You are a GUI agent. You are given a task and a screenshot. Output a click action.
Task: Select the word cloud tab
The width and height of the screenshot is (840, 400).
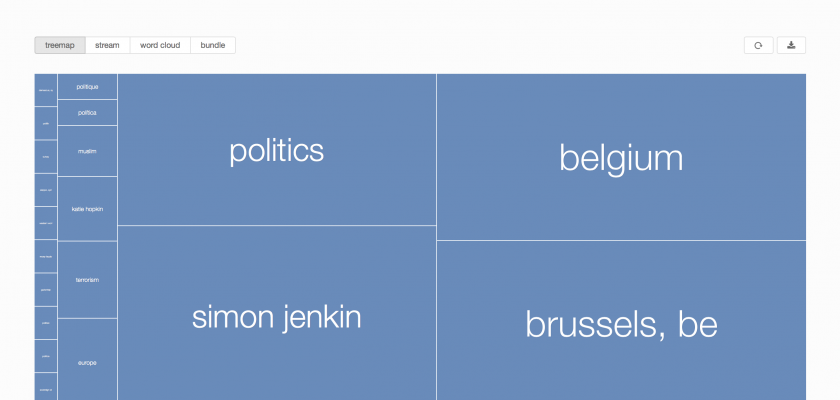160,45
